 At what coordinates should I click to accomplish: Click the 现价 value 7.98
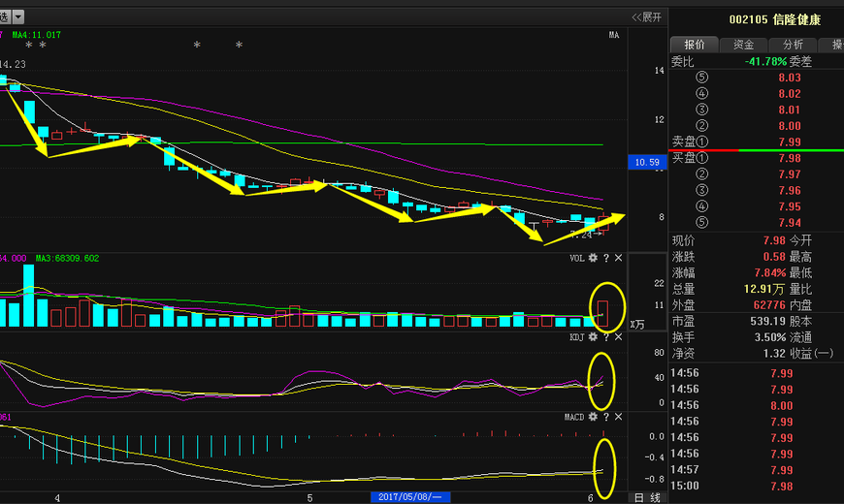774,240
